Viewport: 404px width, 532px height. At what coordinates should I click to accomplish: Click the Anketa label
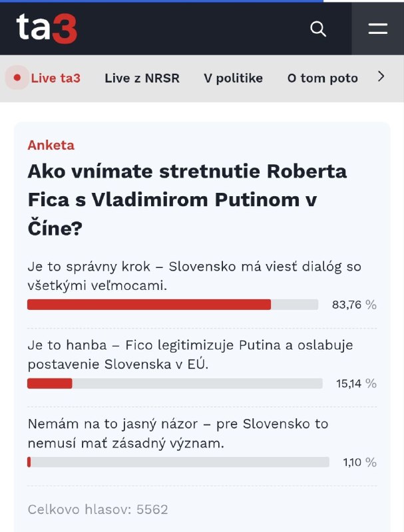point(51,145)
